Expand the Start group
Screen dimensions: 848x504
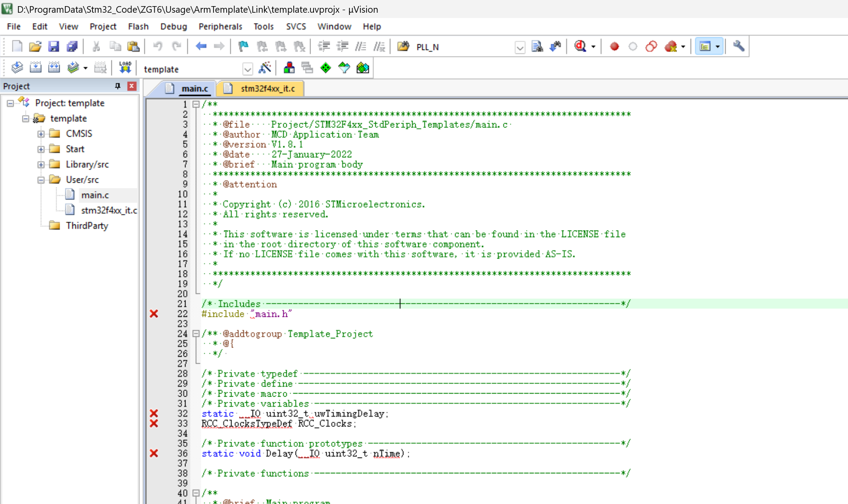click(x=41, y=149)
